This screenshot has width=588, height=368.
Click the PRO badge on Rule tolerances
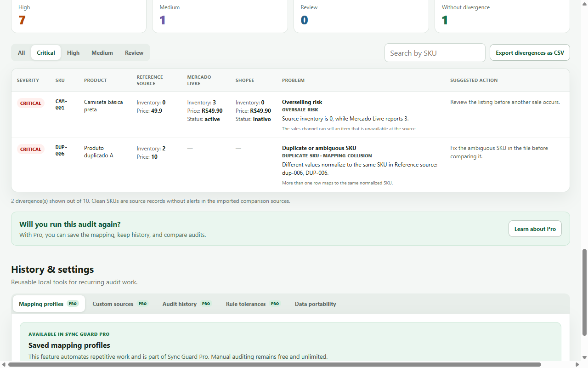tap(275, 304)
